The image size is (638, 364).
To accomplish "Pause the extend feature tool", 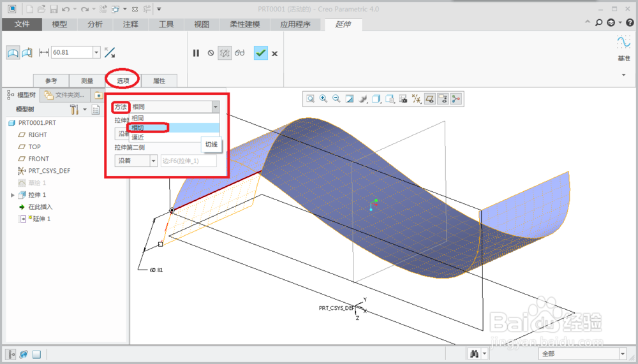I will (x=196, y=54).
